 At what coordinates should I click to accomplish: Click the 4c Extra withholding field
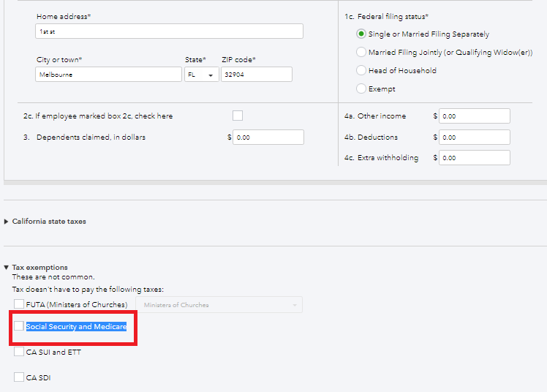click(x=475, y=158)
